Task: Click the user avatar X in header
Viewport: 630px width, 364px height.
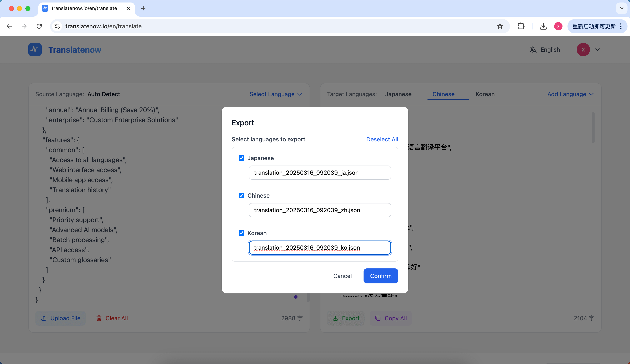Action: click(583, 50)
